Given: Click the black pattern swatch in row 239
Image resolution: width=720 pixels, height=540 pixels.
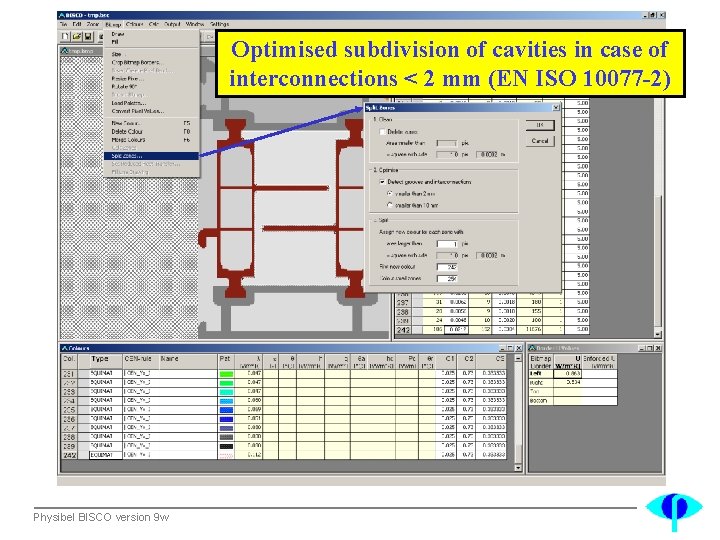Looking at the screenshot, I should pyautogui.click(x=226, y=446).
